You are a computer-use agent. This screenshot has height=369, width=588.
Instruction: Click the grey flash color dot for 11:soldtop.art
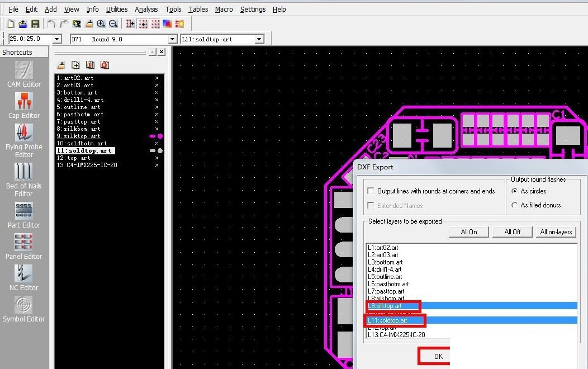[160, 151]
